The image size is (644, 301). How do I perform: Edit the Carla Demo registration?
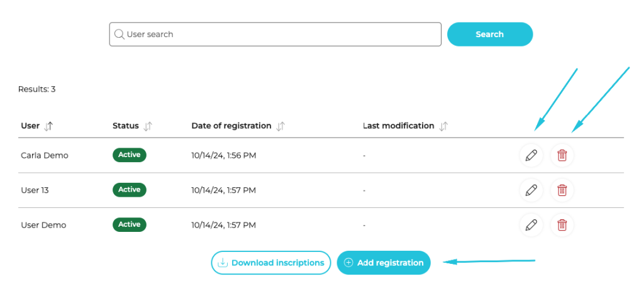click(x=531, y=155)
